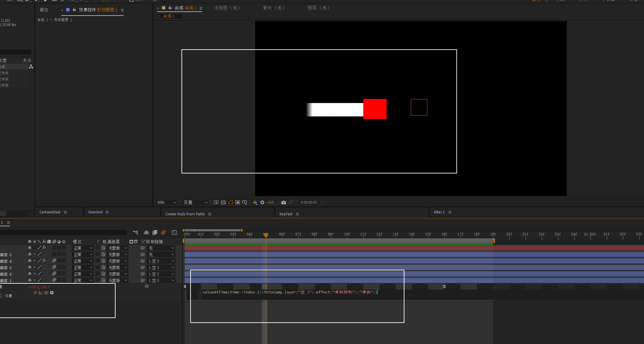
Task: Click the flowchart icon in the project panel
Action: tap(31, 66)
